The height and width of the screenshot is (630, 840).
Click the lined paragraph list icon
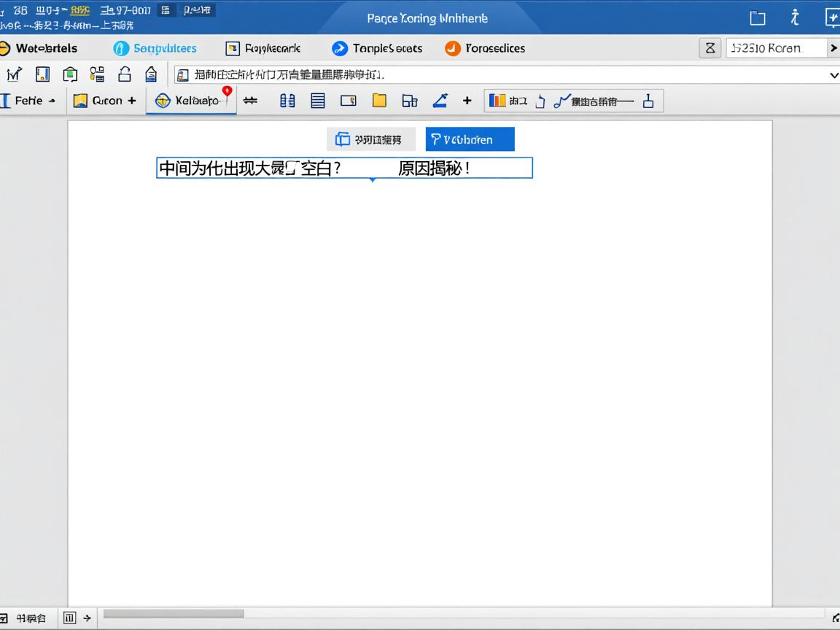318,101
